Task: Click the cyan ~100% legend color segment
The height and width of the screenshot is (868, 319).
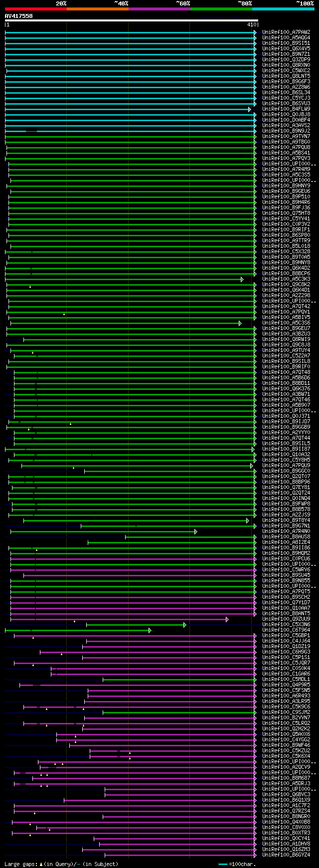Action: coord(283,8)
